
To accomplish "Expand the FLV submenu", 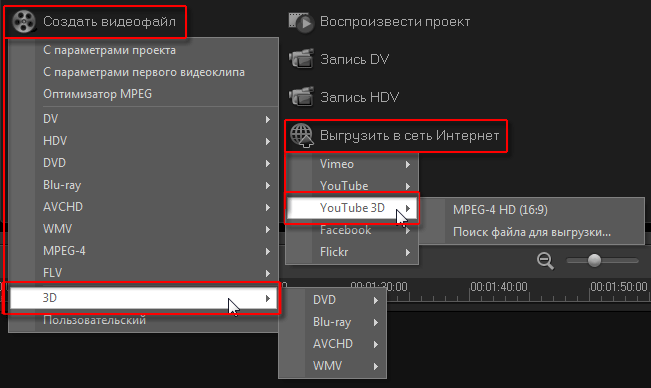I will tap(143, 273).
